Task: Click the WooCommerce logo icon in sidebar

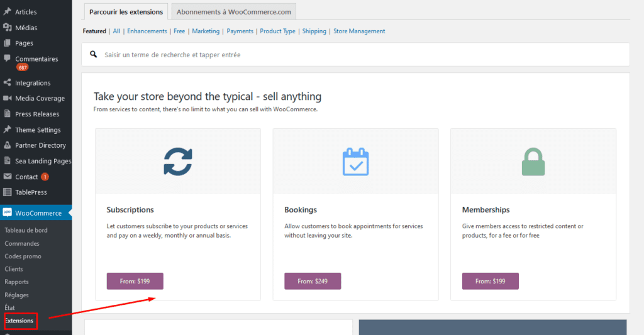Action: 7,212
